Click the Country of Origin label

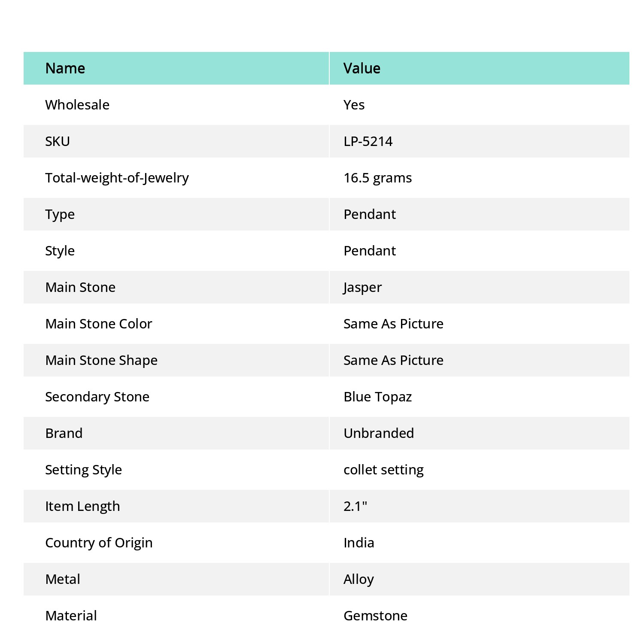tap(99, 543)
